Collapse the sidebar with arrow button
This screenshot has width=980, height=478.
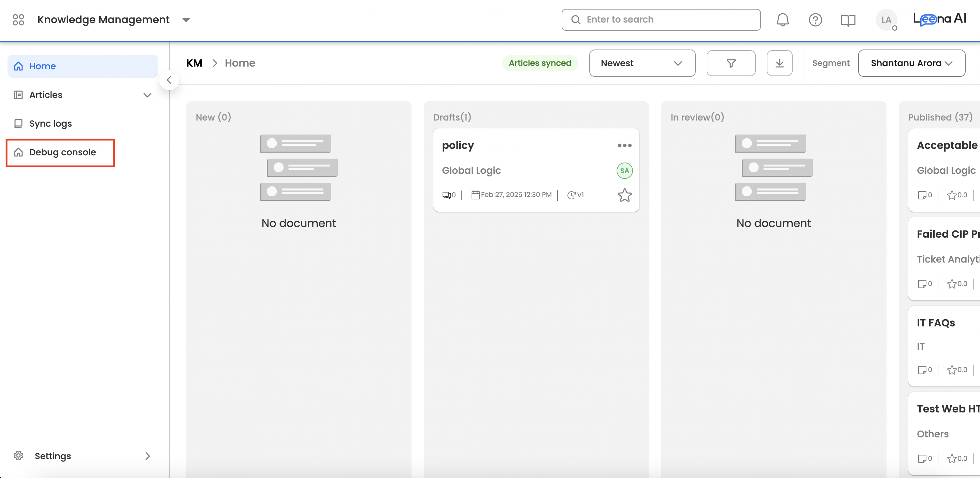(x=169, y=80)
